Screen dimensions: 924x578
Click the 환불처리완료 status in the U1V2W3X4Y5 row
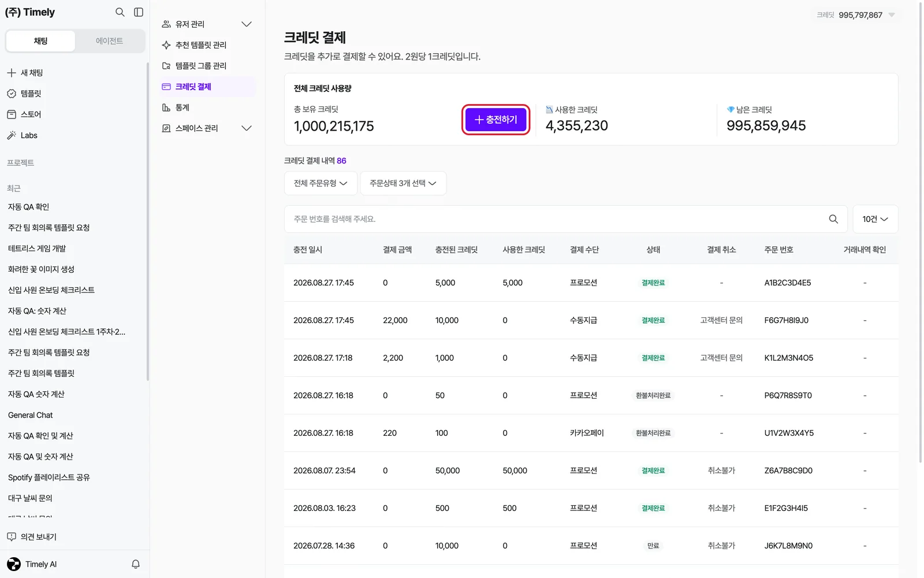click(653, 433)
